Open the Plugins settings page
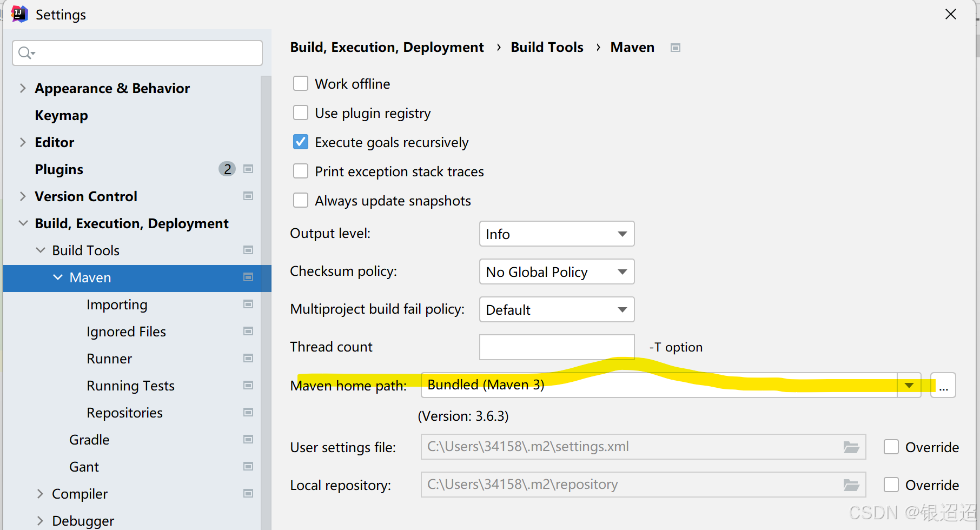The height and width of the screenshot is (530, 980). tap(59, 170)
